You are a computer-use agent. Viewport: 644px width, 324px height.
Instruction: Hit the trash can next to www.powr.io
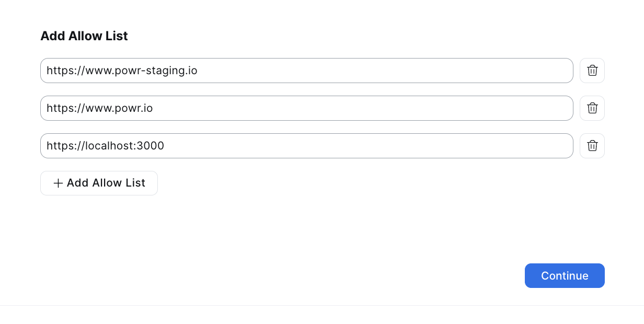(592, 108)
